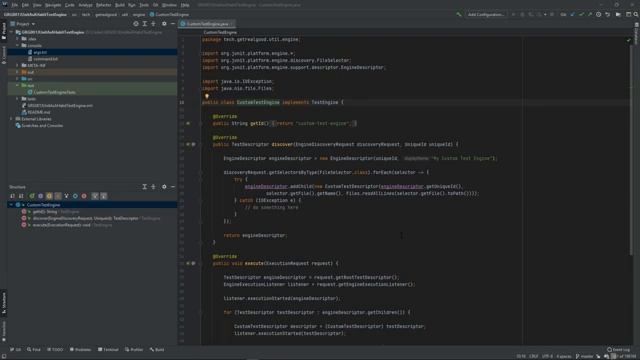Expand External Libraries node
The height and width of the screenshot is (360, 640).
[12, 119]
